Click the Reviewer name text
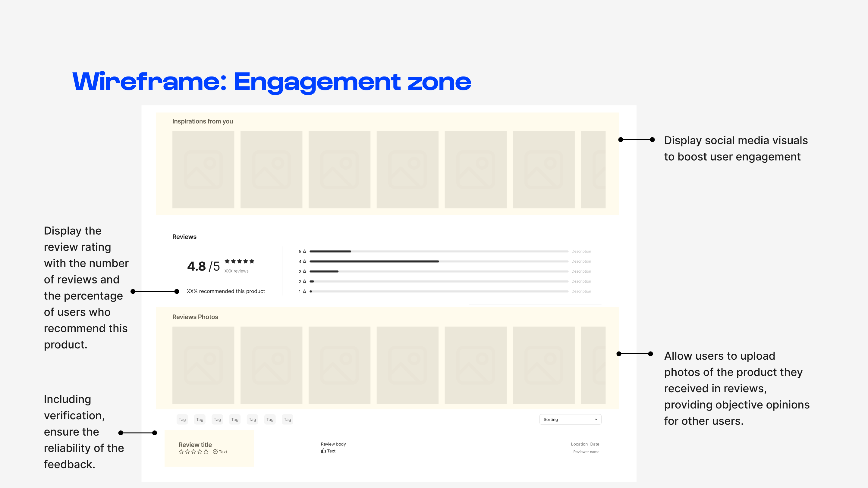The image size is (868, 488). point(586,452)
